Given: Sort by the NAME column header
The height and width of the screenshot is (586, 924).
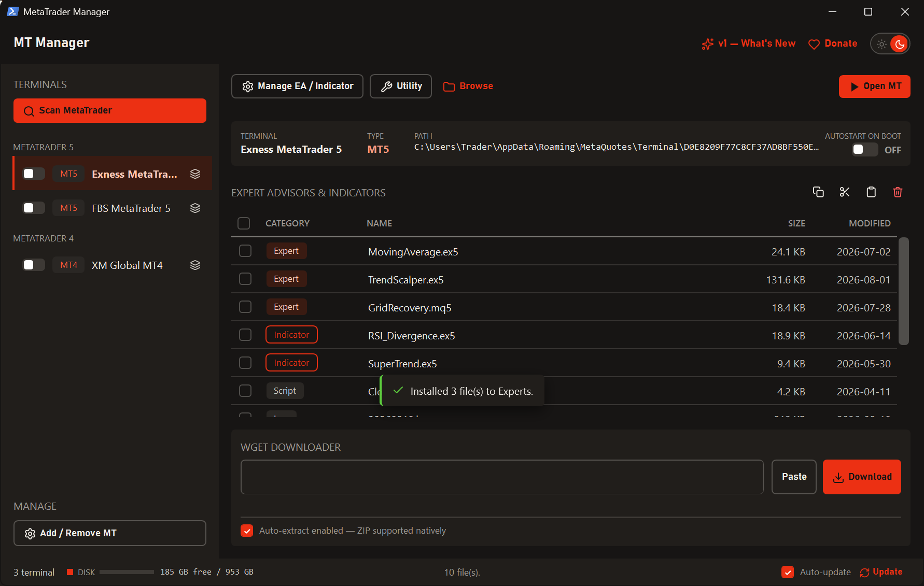Looking at the screenshot, I should pyautogui.click(x=379, y=223).
